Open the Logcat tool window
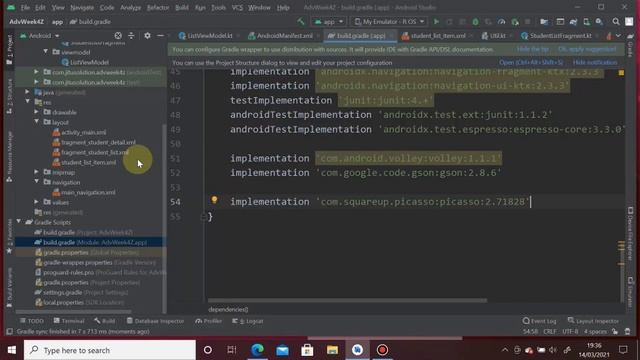 coord(248,321)
